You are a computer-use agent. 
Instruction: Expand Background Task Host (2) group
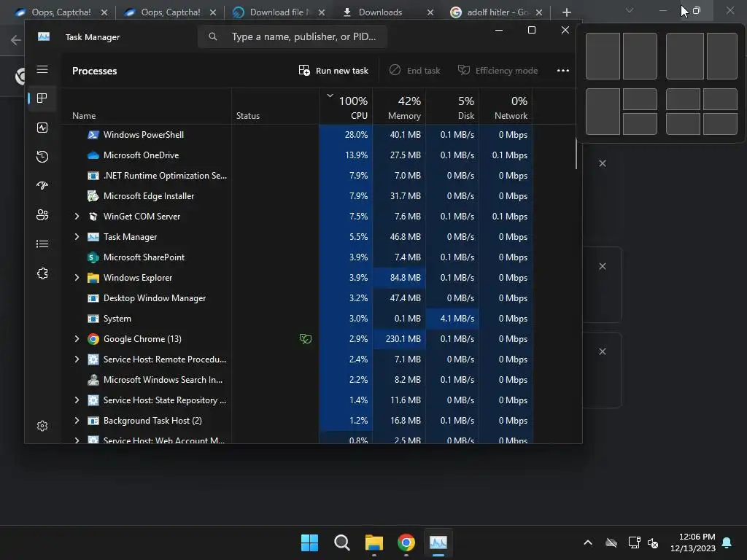[77, 421]
